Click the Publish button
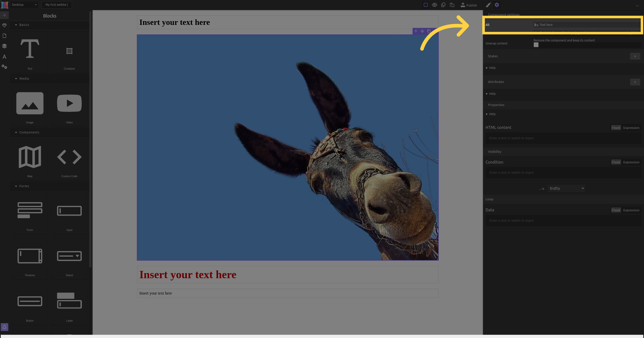644x338 pixels. coord(469,5)
